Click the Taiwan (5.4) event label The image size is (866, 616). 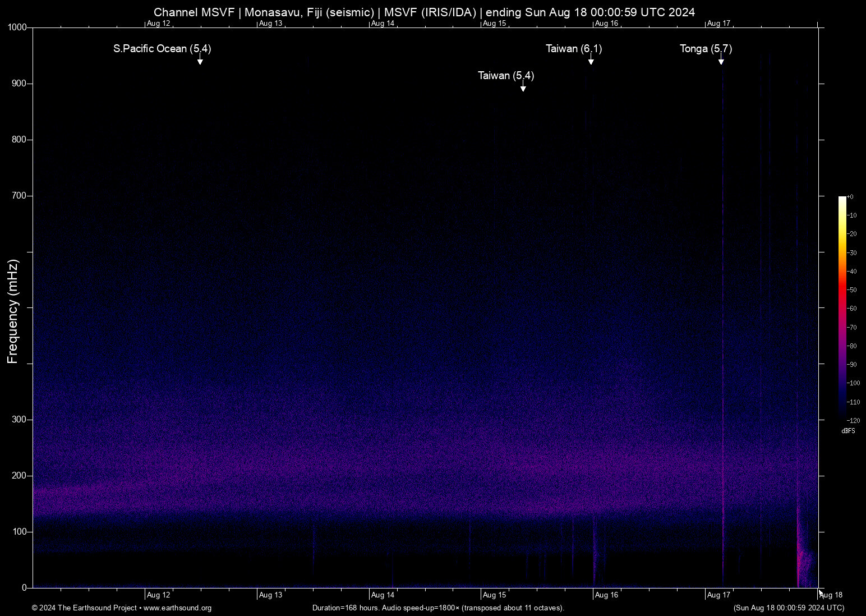[506, 76]
